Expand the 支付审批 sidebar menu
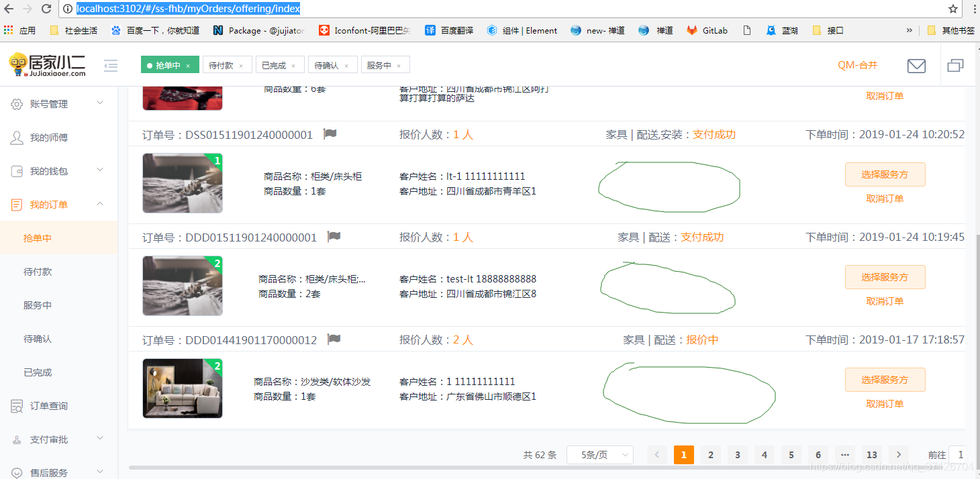Image resolution: width=980 pixels, height=479 pixels. [x=58, y=439]
